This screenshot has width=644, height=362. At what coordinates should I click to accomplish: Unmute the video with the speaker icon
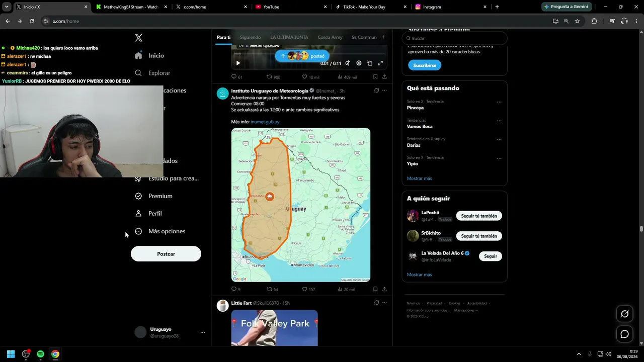point(348,63)
